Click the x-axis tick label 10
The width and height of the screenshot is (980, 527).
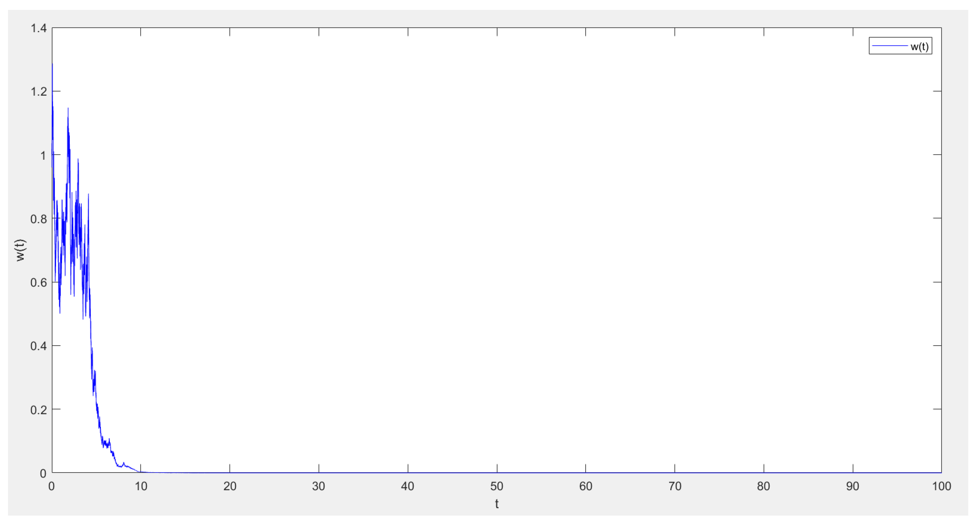click(141, 486)
